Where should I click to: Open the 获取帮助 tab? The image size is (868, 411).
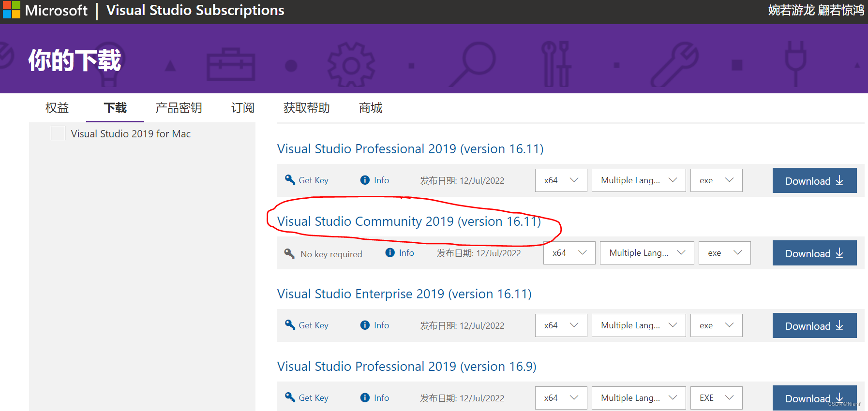(306, 108)
